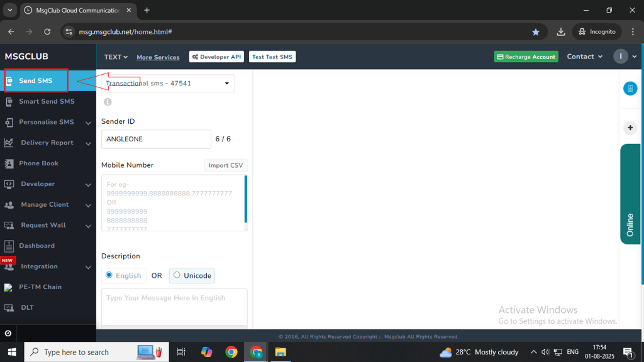Image resolution: width=644 pixels, height=362 pixels.
Task: Click the DLT sidebar icon
Action: (x=9, y=308)
